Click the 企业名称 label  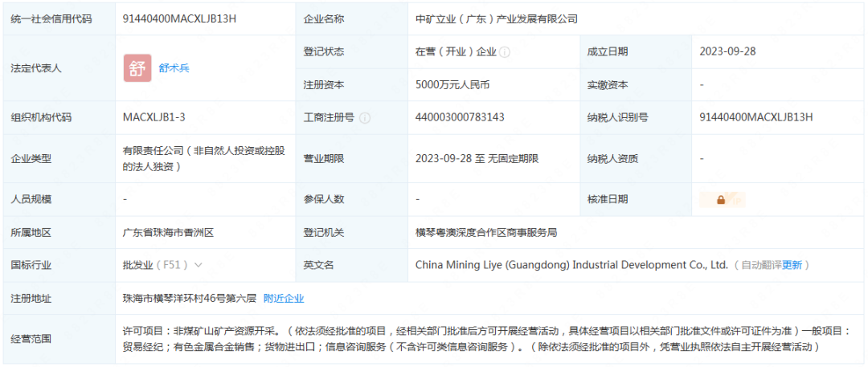pyautogui.click(x=324, y=18)
